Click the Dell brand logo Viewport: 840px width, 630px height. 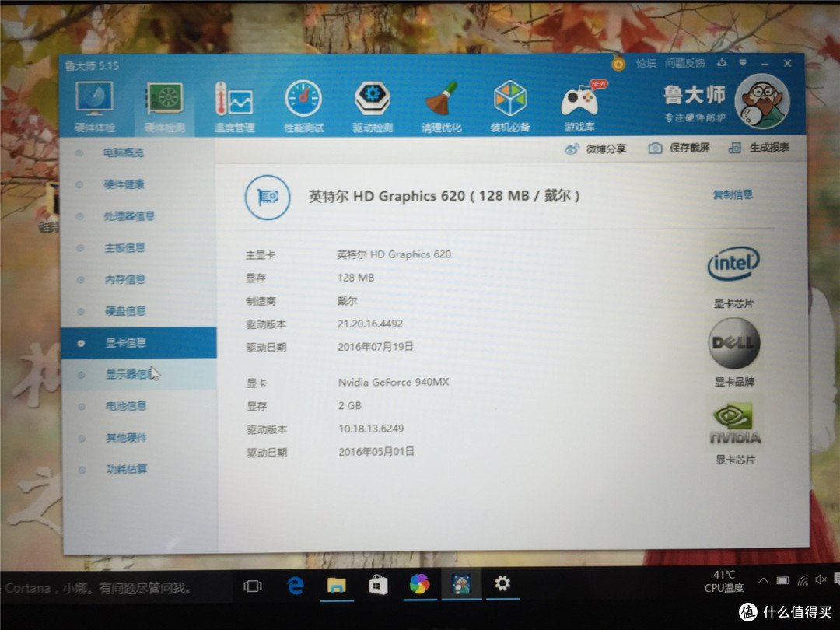click(x=734, y=343)
